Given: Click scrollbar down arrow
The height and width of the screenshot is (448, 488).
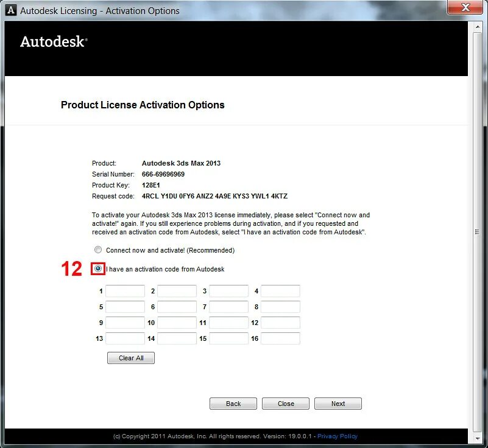Looking at the screenshot, I should coord(478,438).
